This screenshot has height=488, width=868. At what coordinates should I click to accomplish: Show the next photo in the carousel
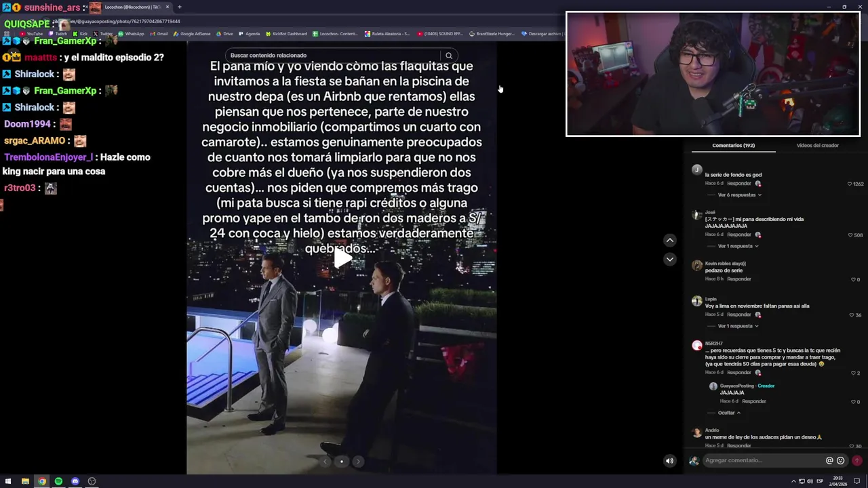pos(358,462)
